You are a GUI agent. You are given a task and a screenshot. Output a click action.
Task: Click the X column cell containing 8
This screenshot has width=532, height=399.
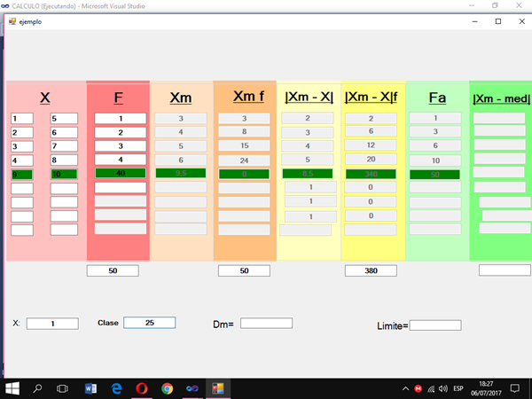[64, 160]
